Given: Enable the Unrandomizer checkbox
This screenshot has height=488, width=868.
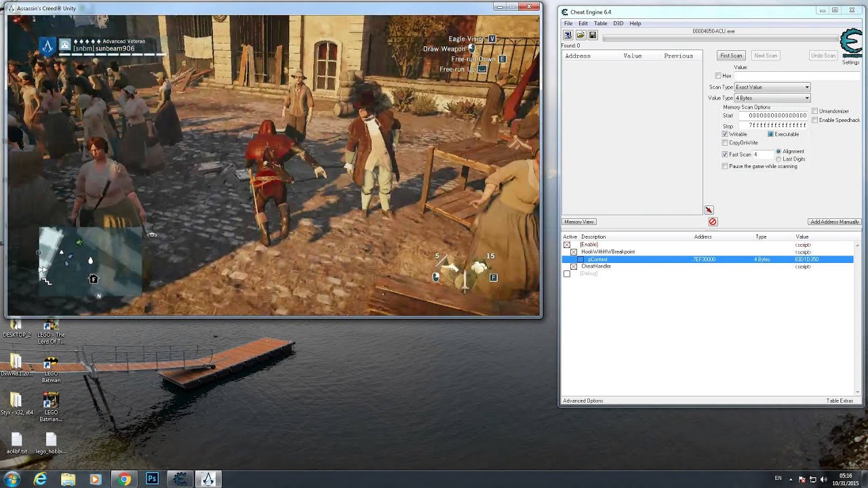Looking at the screenshot, I should click(815, 111).
